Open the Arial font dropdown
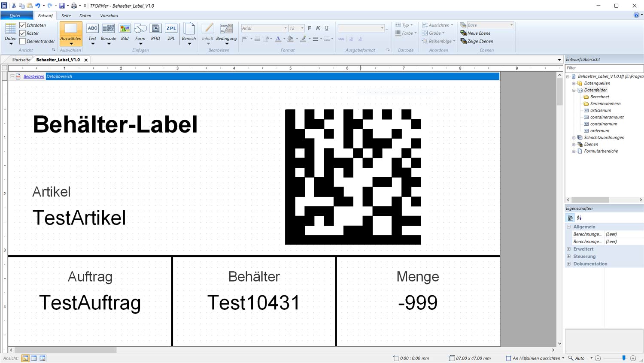This screenshot has height=363, width=644. pos(285,28)
